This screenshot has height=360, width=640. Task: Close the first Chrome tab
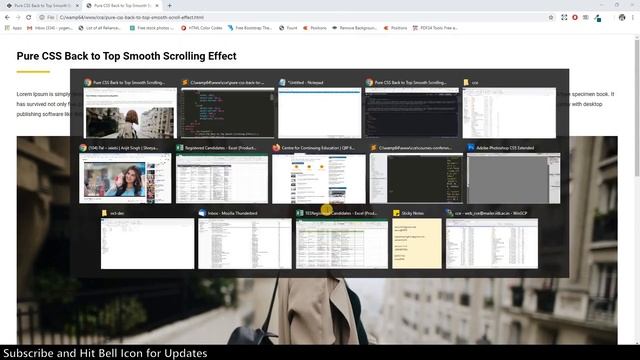tap(77, 6)
